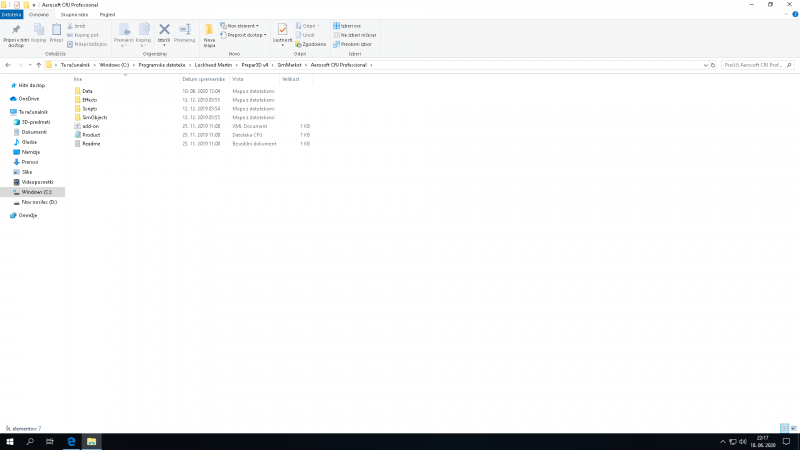Click Windows (C:) breadcrumb in address bar
The image size is (800, 450).
[x=114, y=65]
